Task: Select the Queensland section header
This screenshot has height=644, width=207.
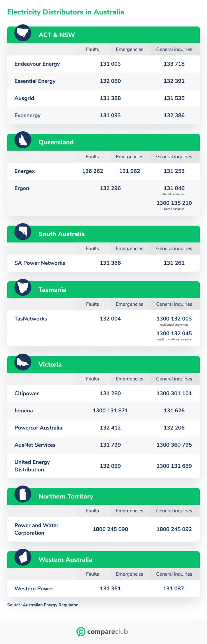Action: click(103, 142)
